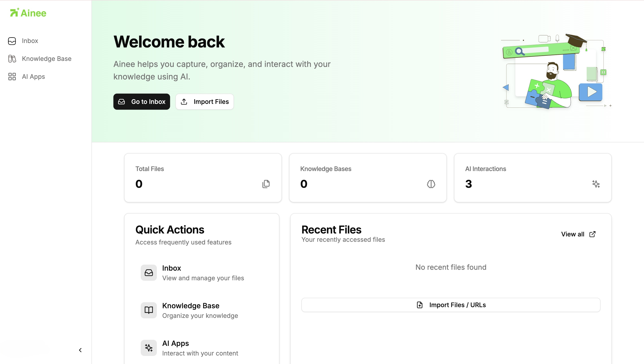
Task: Click the files icon in the Total Files card
Action: (x=266, y=184)
